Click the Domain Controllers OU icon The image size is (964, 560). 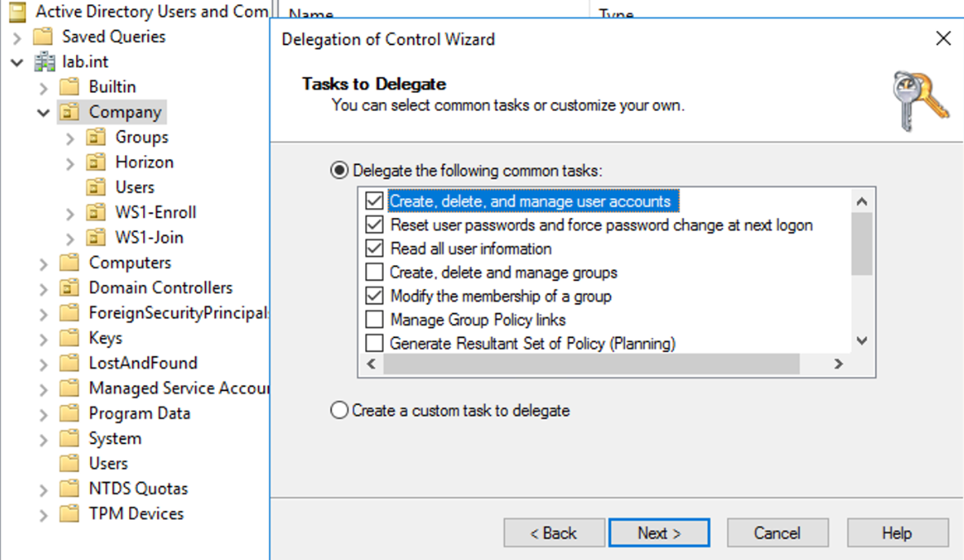coord(70,288)
